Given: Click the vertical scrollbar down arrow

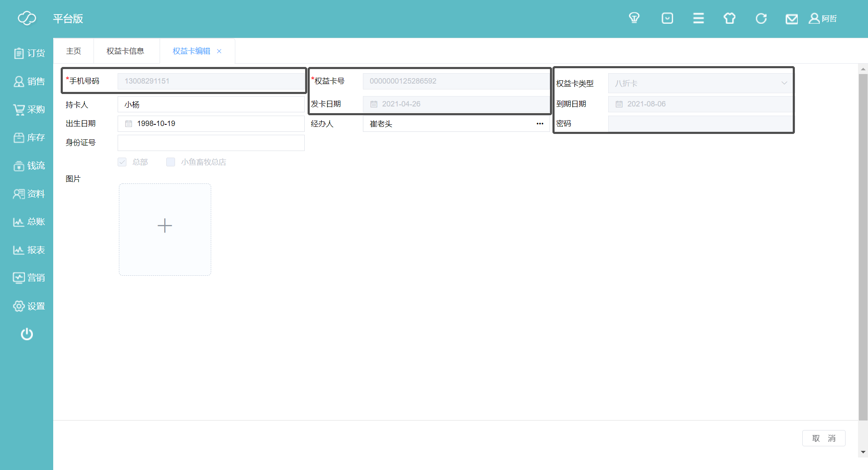Looking at the screenshot, I should pyautogui.click(x=863, y=452).
